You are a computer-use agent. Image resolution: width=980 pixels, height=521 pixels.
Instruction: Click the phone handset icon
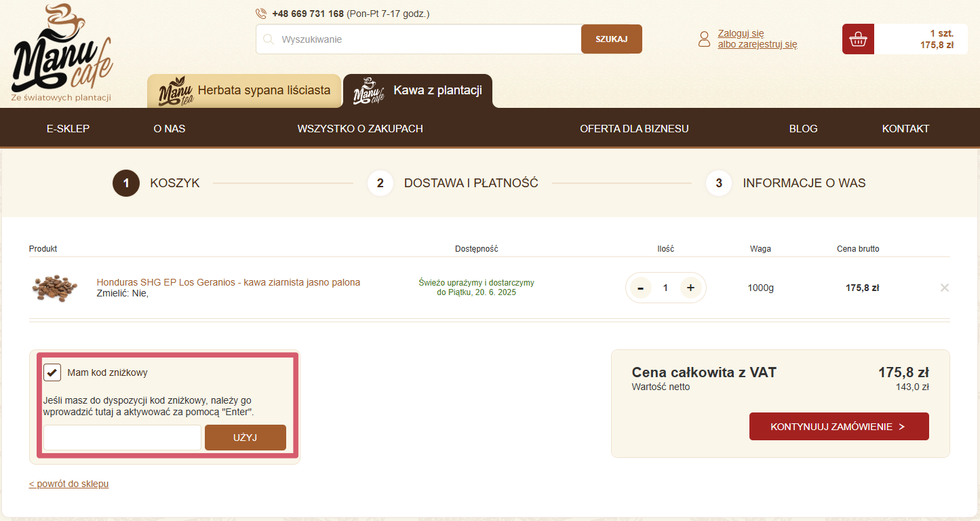pyautogui.click(x=261, y=14)
